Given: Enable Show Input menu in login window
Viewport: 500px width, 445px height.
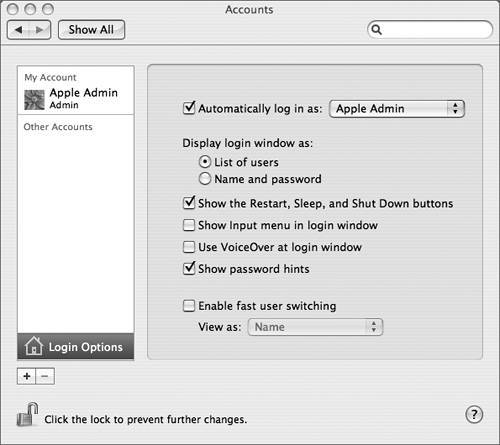Looking at the screenshot, I should point(189,225).
